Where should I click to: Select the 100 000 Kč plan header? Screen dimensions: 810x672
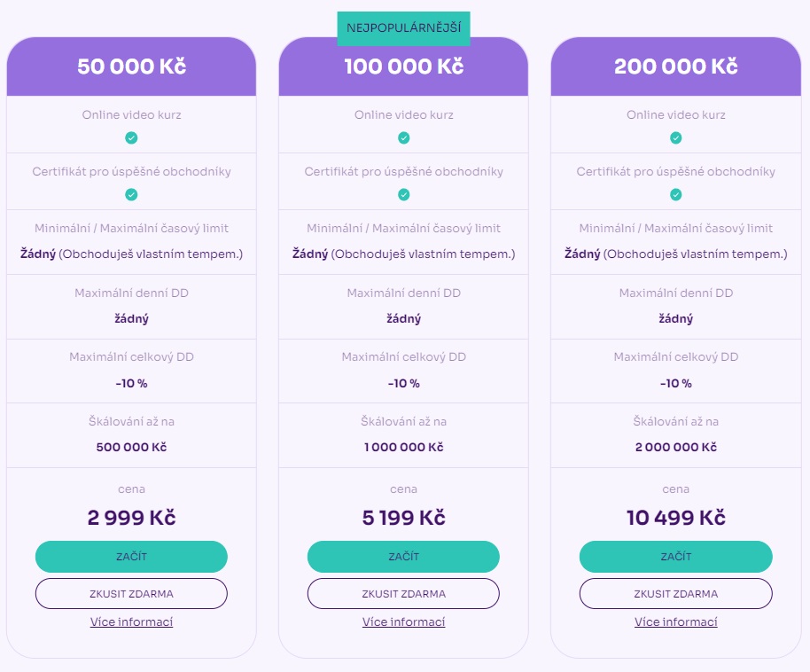403,66
